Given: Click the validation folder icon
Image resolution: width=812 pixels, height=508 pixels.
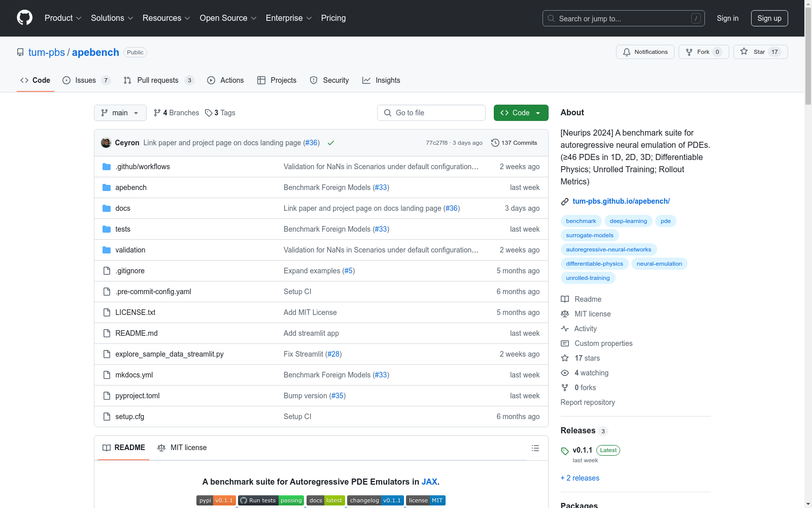Looking at the screenshot, I should (107, 250).
